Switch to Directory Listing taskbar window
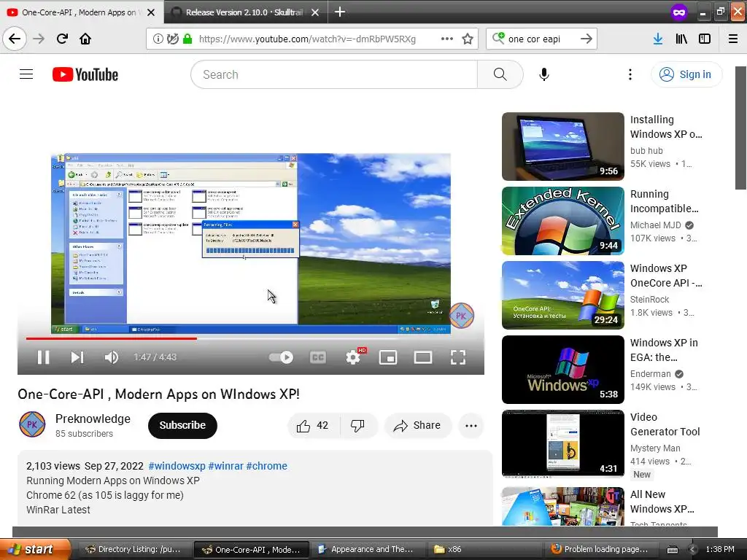Image resolution: width=747 pixels, height=560 pixels. click(x=133, y=549)
